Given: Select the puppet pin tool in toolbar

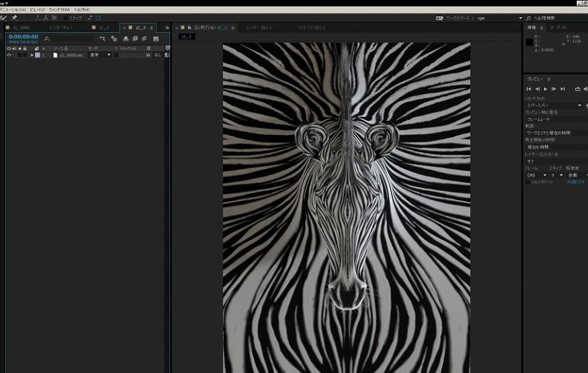Looking at the screenshot, I should pyautogui.click(x=15, y=18).
